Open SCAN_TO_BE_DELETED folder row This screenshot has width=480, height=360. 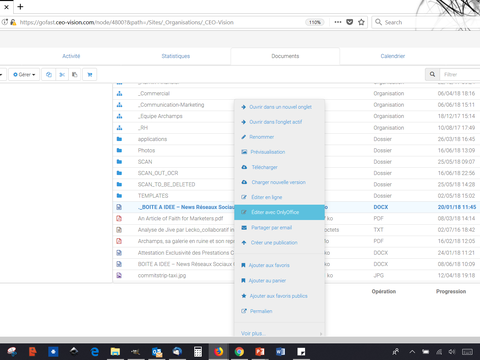[x=166, y=184]
